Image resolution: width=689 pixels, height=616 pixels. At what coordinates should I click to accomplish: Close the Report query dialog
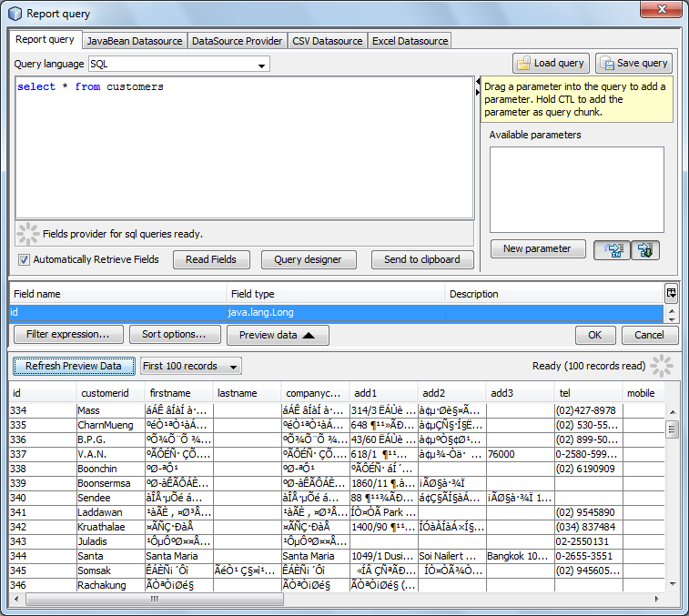click(x=662, y=9)
